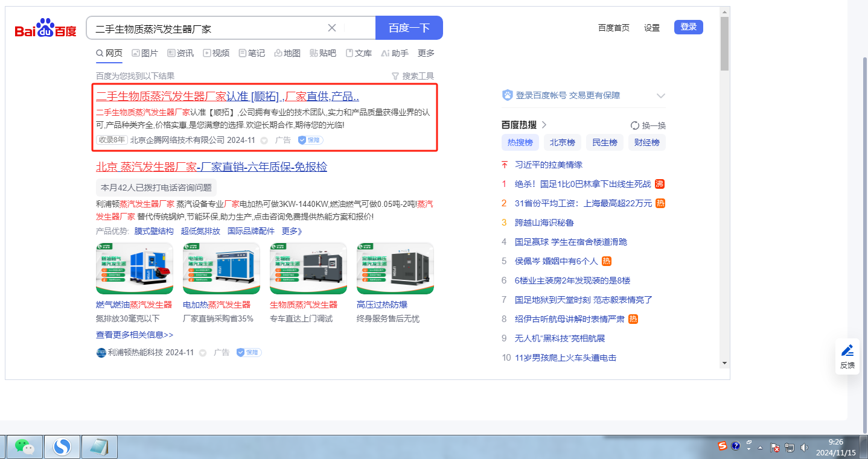This screenshot has width=868, height=459.
Task: Select the 财经榜 hot list tab
Action: 647,143
